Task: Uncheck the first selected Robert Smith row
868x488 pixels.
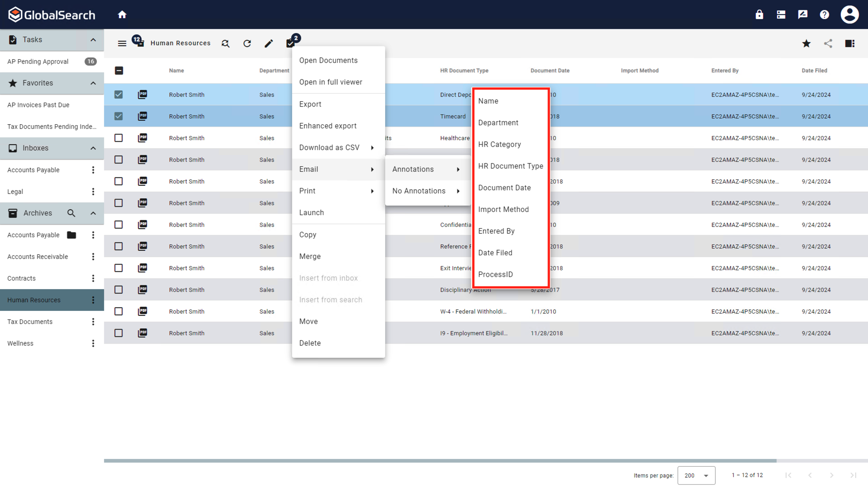Action: point(118,94)
